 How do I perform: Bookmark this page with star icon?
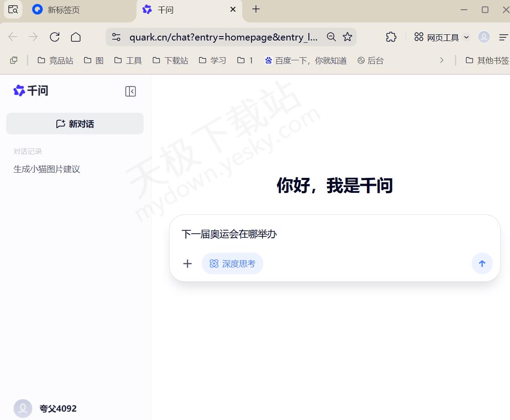(347, 37)
